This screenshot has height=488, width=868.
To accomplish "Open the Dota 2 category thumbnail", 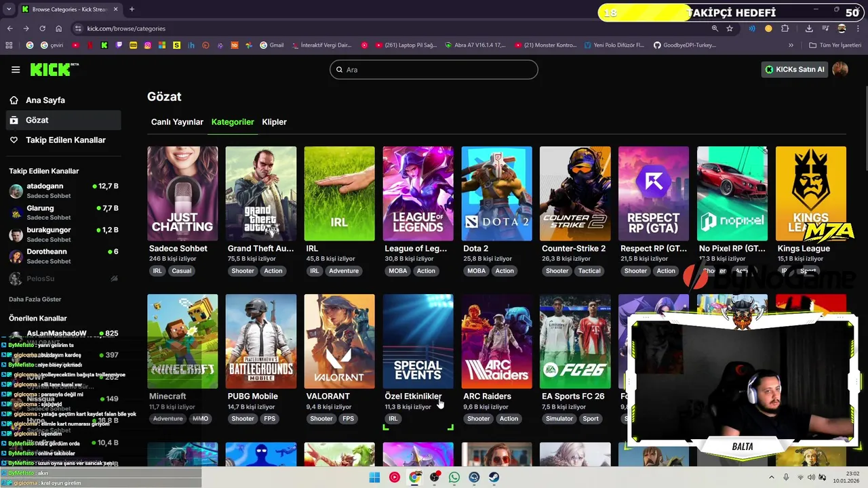I will (497, 193).
